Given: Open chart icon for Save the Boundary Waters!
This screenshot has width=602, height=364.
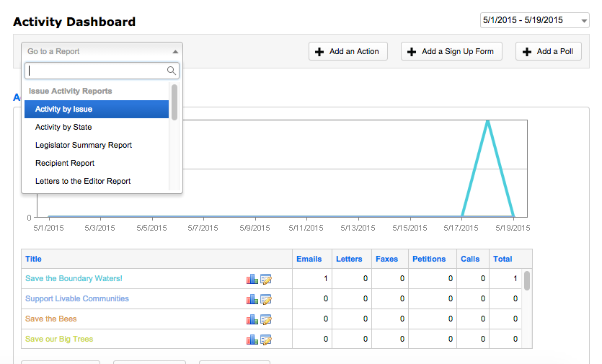Looking at the screenshot, I should pos(252,279).
